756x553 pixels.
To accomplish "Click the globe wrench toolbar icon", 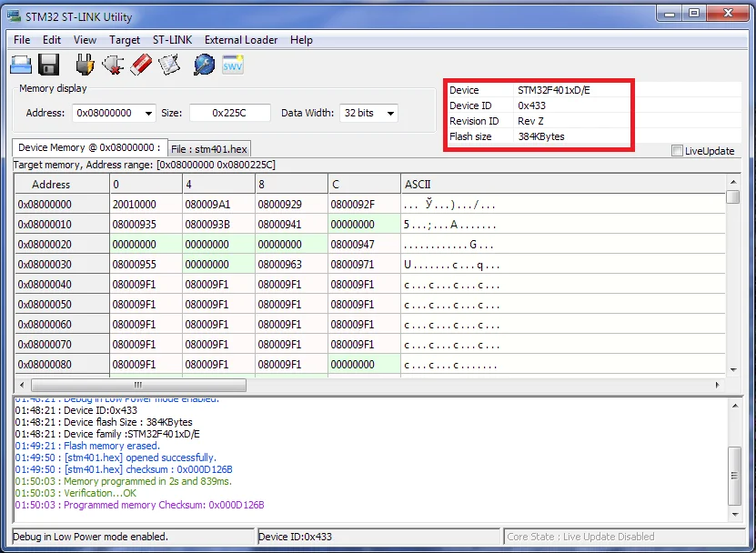I will pyautogui.click(x=204, y=65).
